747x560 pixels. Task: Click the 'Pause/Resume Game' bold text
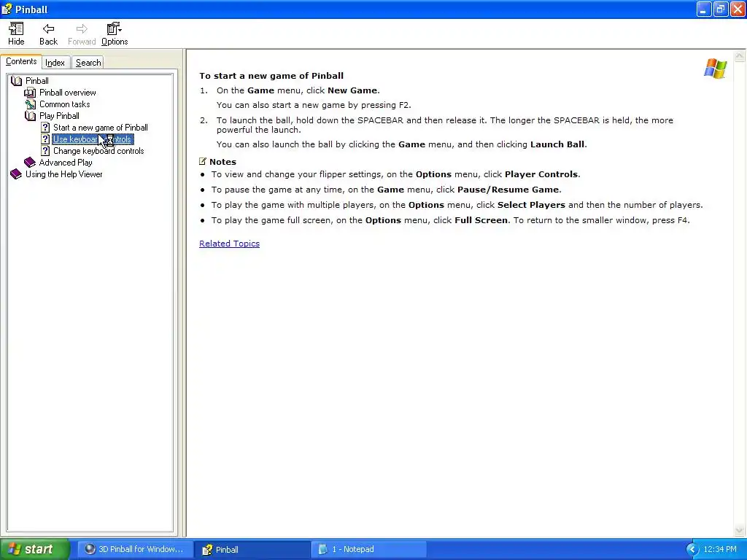click(x=508, y=190)
